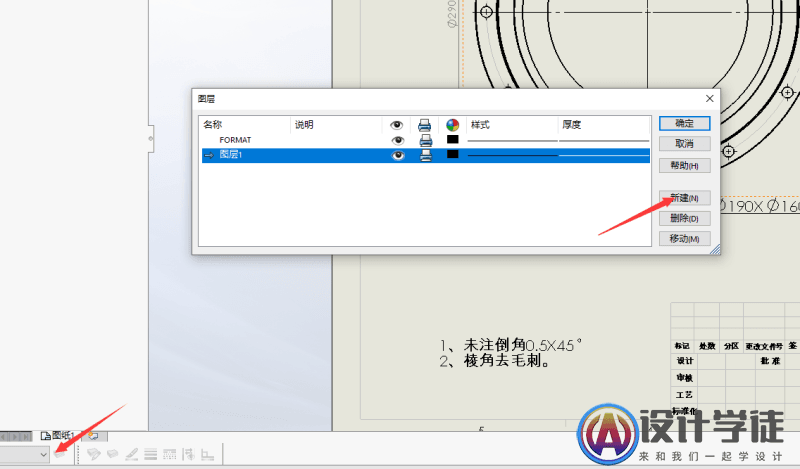Select the 图层1 layer name
This screenshot has width=800, height=469.
pyautogui.click(x=231, y=155)
